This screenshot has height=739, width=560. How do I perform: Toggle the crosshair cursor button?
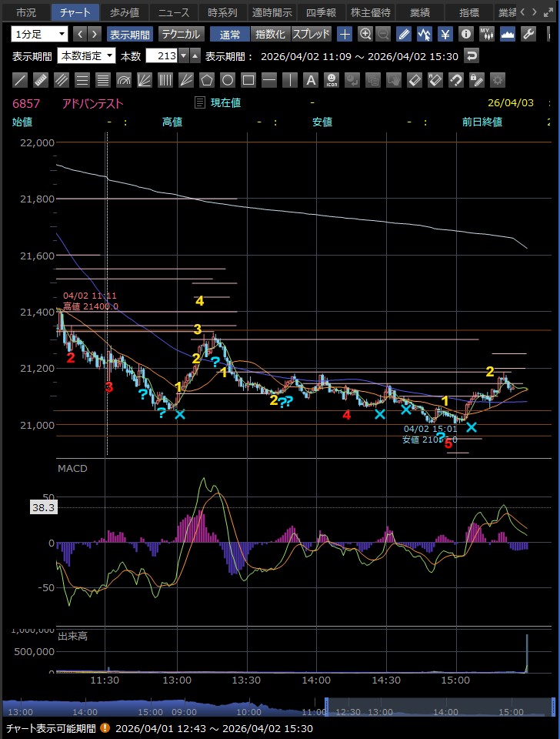point(345,34)
